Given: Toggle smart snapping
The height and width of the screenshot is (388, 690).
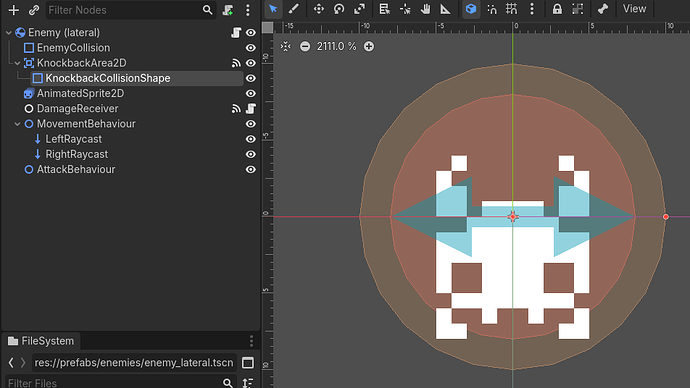Looking at the screenshot, I should pyautogui.click(x=492, y=9).
